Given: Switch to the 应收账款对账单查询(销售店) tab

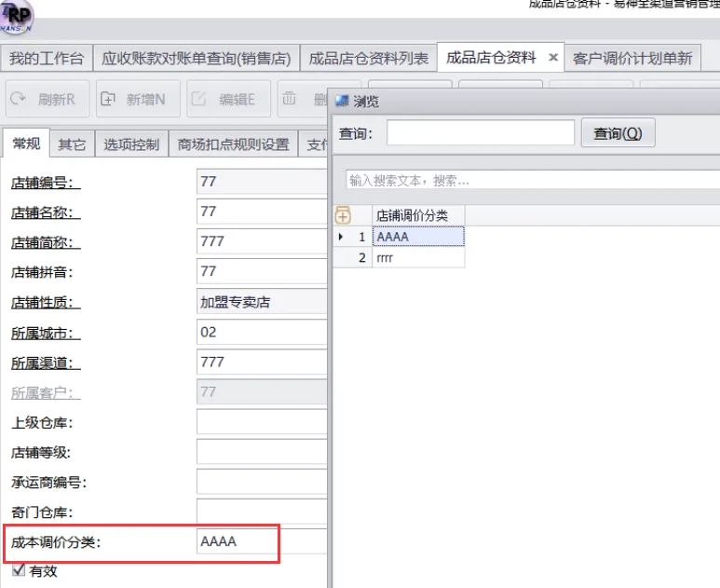Looking at the screenshot, I should click(196, 58).
